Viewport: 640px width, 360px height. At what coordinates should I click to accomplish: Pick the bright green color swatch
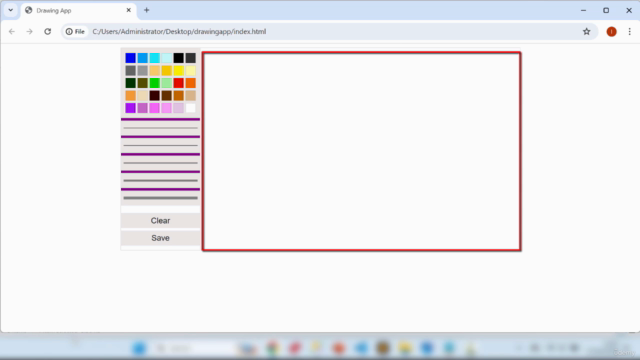coord(155,83)
